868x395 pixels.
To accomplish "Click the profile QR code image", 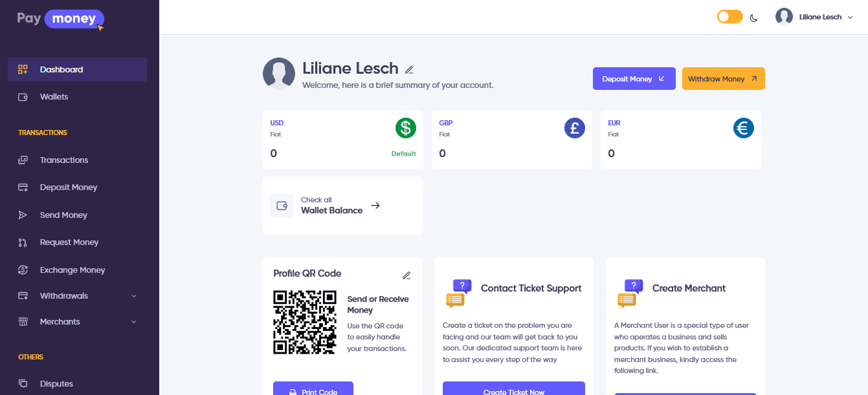I will [305, 322].
